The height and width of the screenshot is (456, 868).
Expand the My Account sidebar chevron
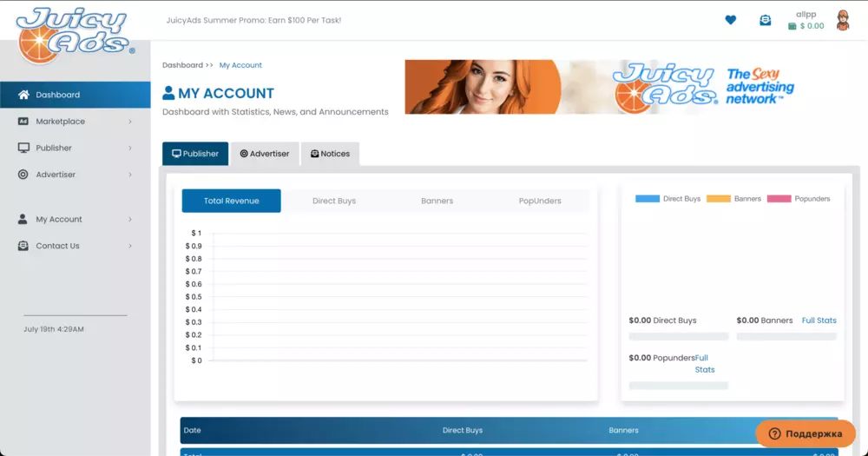[130, 220]
